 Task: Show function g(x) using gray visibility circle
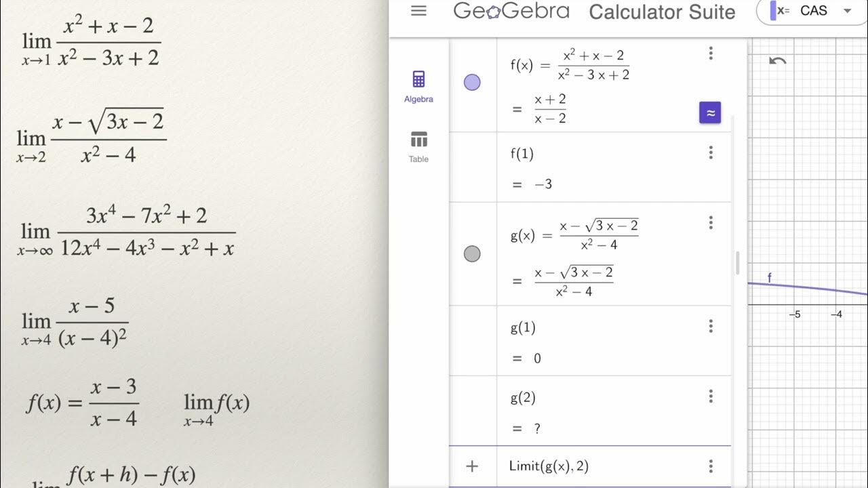coord(472,254)
